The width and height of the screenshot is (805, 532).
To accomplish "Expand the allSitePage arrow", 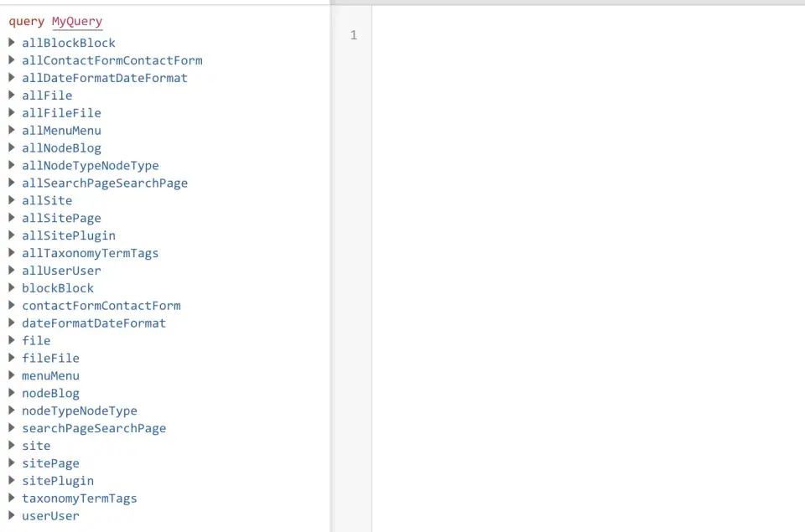I will [11, 217].
